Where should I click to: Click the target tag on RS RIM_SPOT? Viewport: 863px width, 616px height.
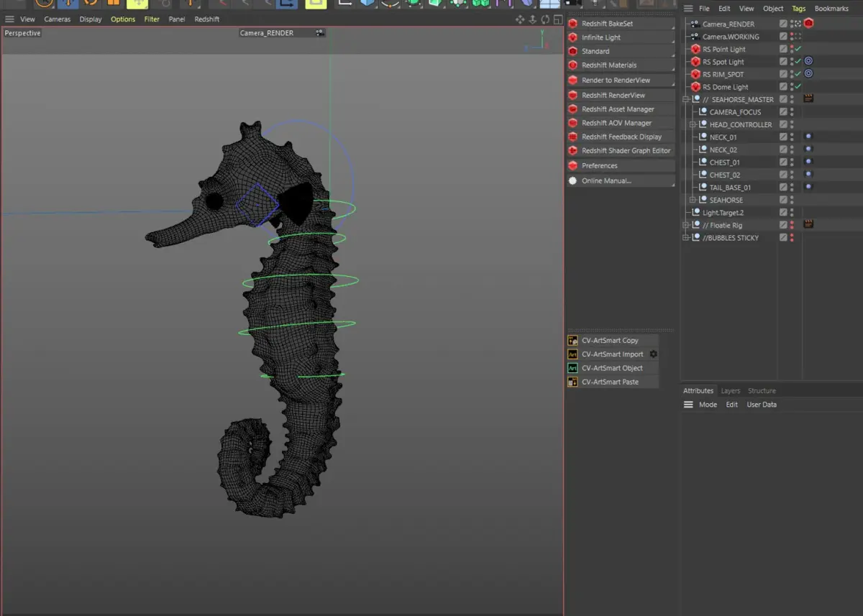point(808,74)
